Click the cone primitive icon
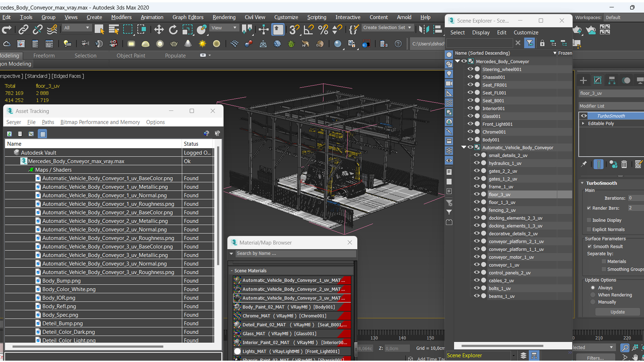Screen dimensions: 644x362 [x=188, y=44]
